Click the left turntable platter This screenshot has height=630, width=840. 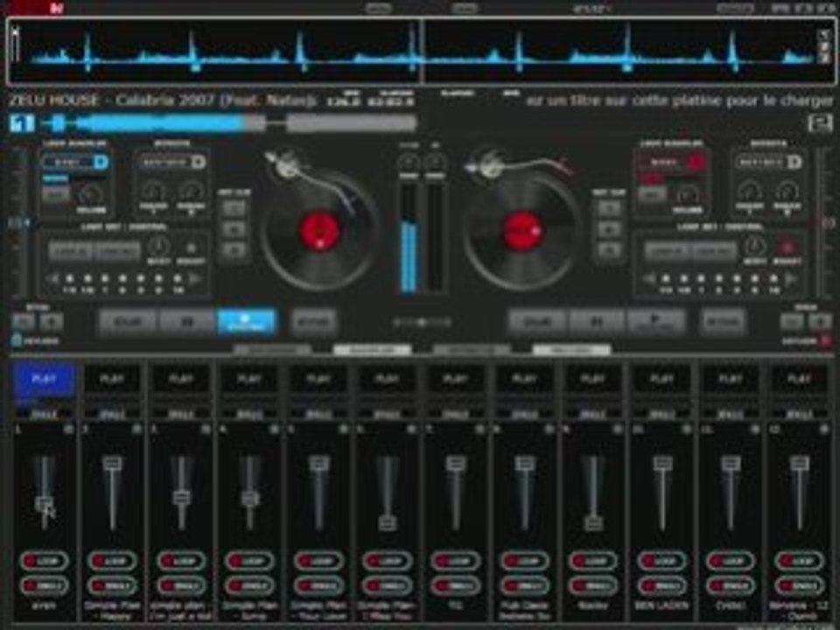(x=319, y=230)
